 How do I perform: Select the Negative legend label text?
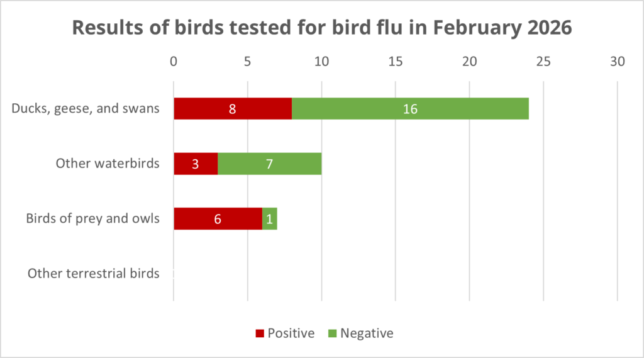(x=367, y=333)
